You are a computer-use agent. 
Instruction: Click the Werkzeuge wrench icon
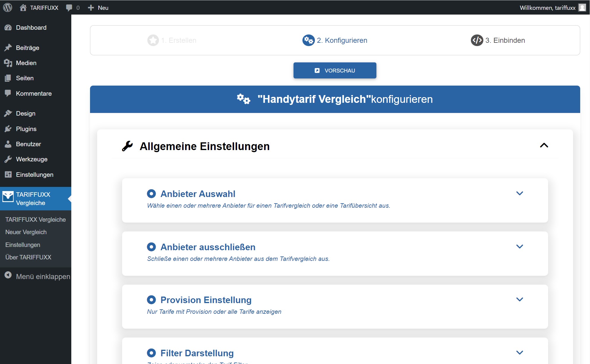(x=8, y=159)
